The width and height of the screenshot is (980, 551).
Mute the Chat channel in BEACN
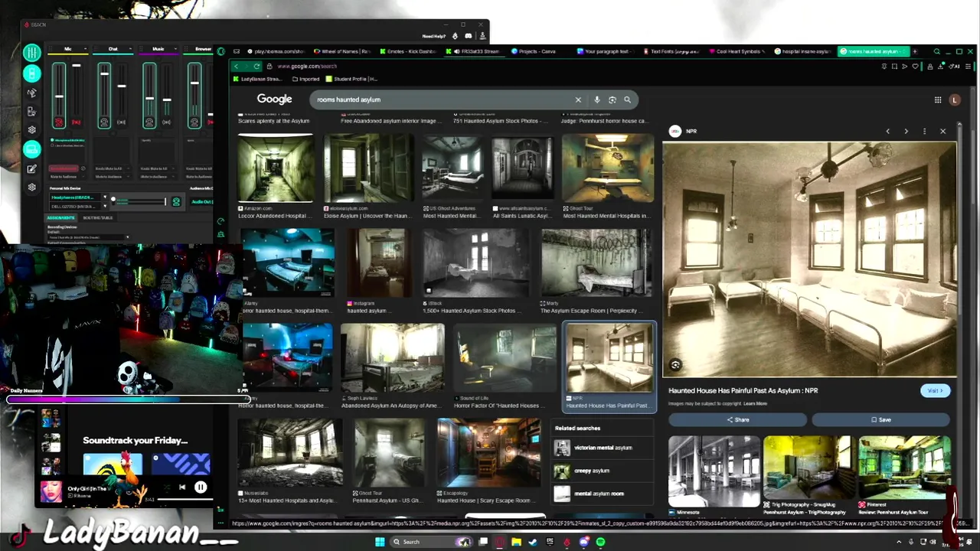[x=104, y=122]
